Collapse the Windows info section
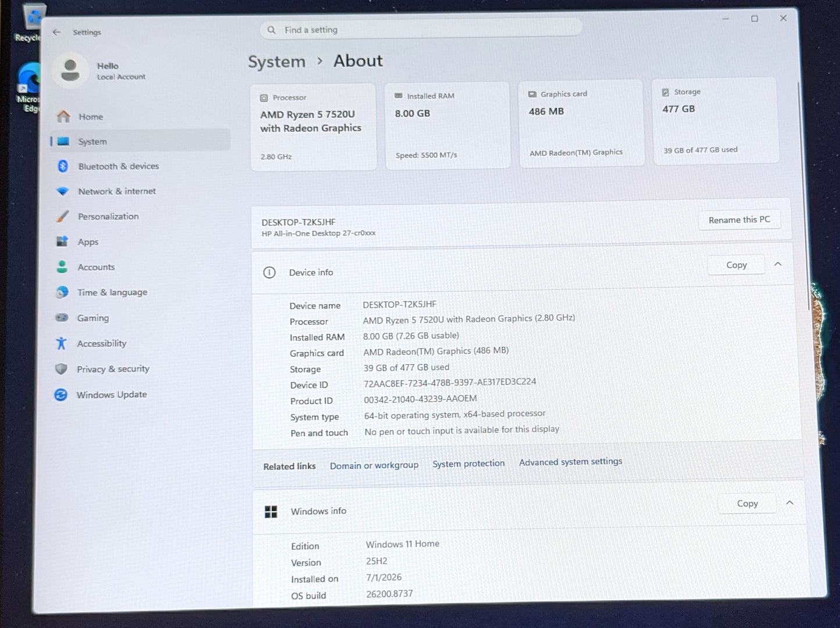The image size is (840, 628). point(789,503)
